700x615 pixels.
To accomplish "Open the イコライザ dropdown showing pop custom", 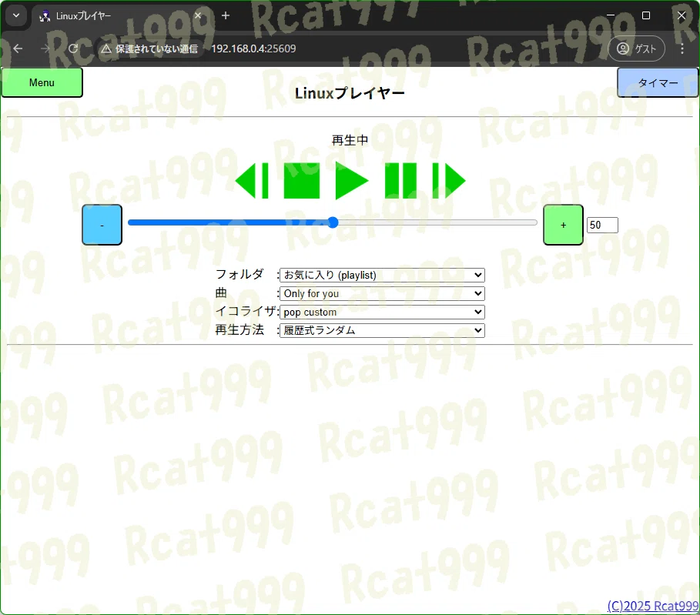I will (382, 312).
